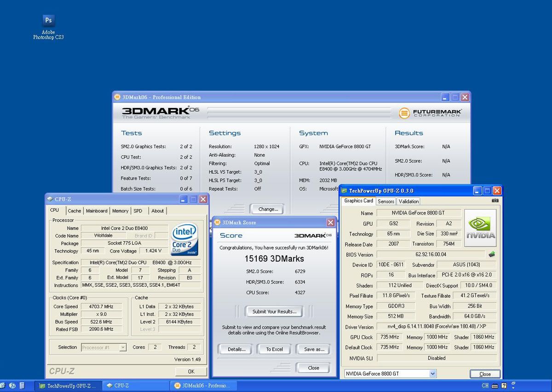This screenshot has width=552, height=392.
Task: Click Submit Your Results... button
Action: point(274,312)
